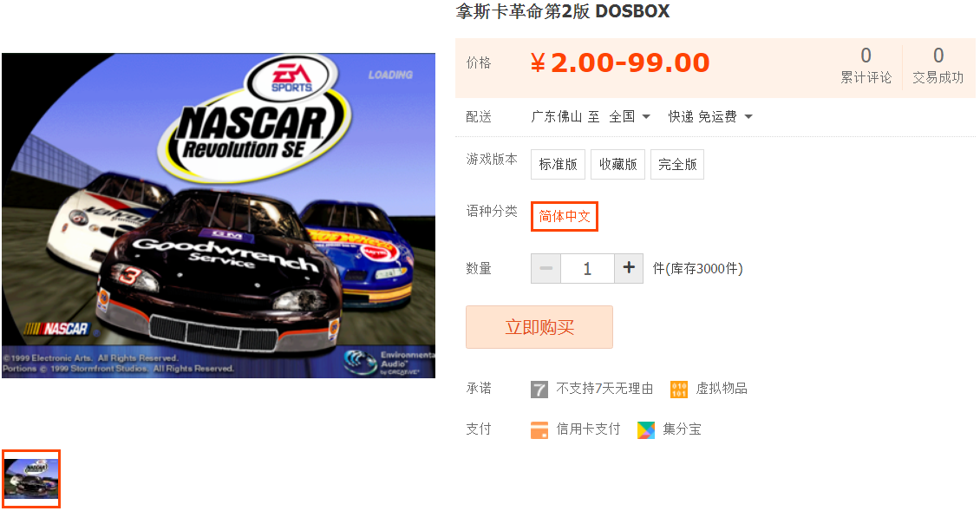Open the 累计评论 review count
980x511 pixels.
(x=866, y=66)
